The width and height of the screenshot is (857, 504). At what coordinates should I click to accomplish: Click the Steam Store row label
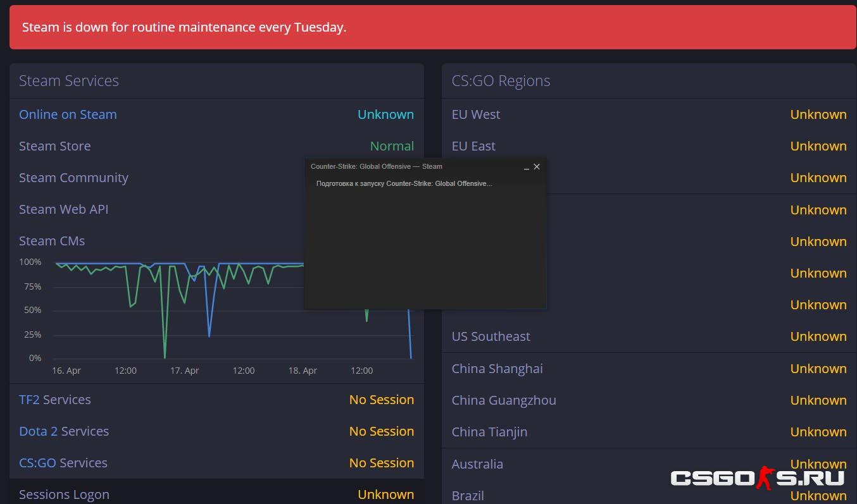tap(55, 146)
